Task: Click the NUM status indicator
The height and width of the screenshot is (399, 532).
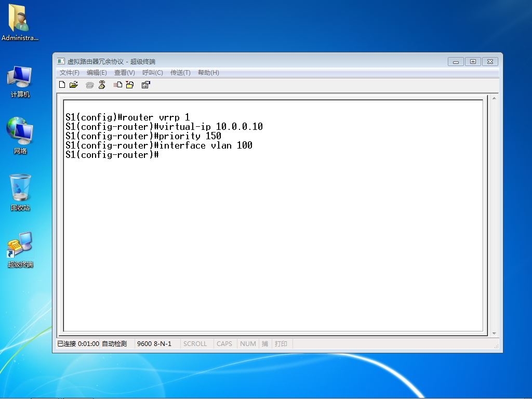Action: pyautogui.click(x=248, y=344)
